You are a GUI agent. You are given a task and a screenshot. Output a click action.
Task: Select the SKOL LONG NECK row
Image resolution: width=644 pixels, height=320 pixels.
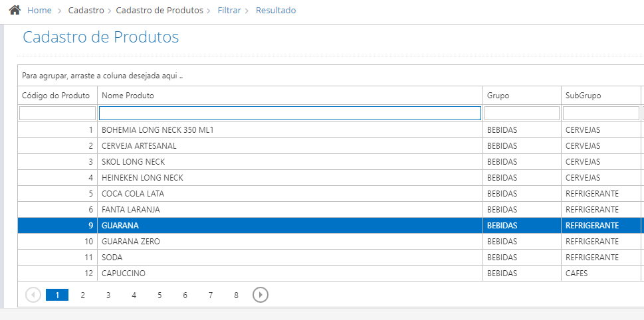[330, 161]
